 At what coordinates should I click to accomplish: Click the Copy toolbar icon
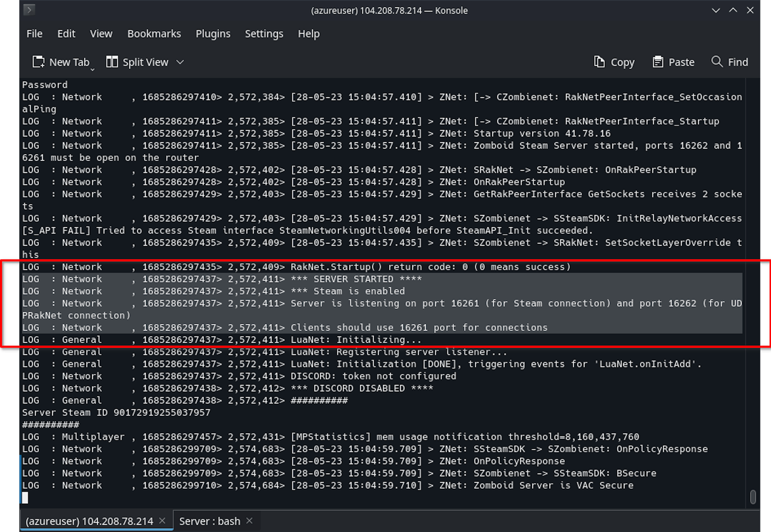tap(599, 62)
